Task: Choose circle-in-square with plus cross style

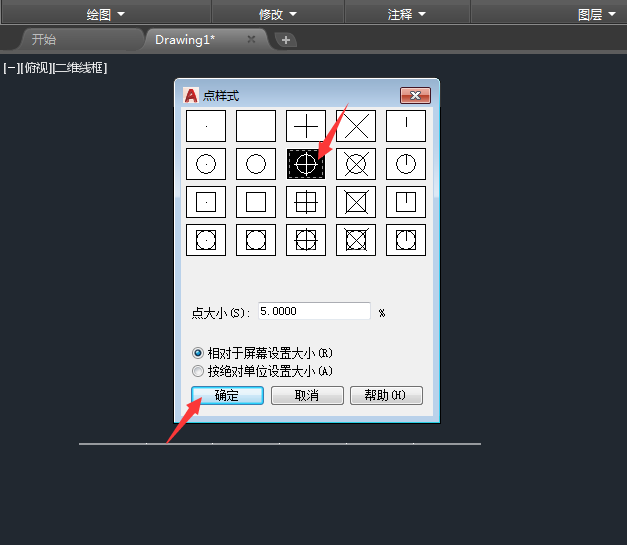Action: pos(306,240)
